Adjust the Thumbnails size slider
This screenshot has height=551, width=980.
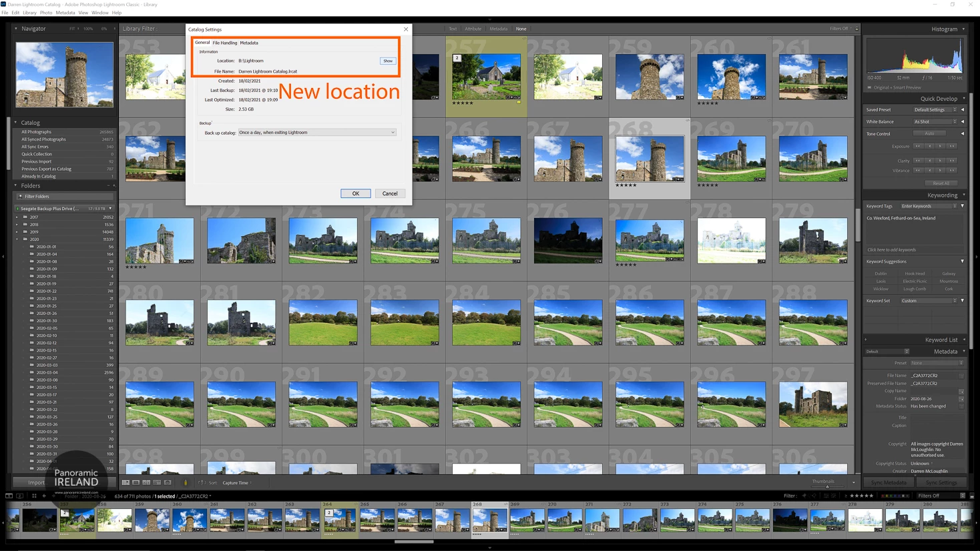[828, 487]
